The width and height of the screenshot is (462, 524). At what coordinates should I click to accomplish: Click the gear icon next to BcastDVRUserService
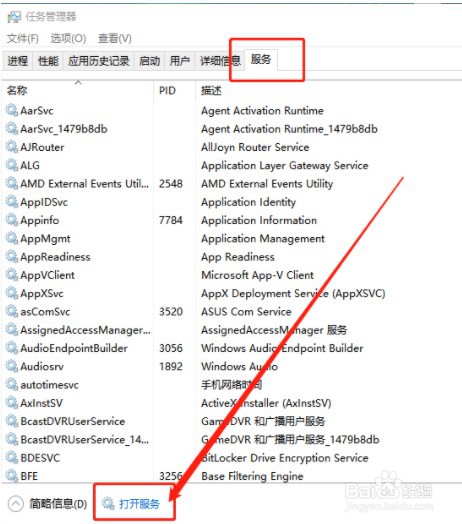point(12,421)
